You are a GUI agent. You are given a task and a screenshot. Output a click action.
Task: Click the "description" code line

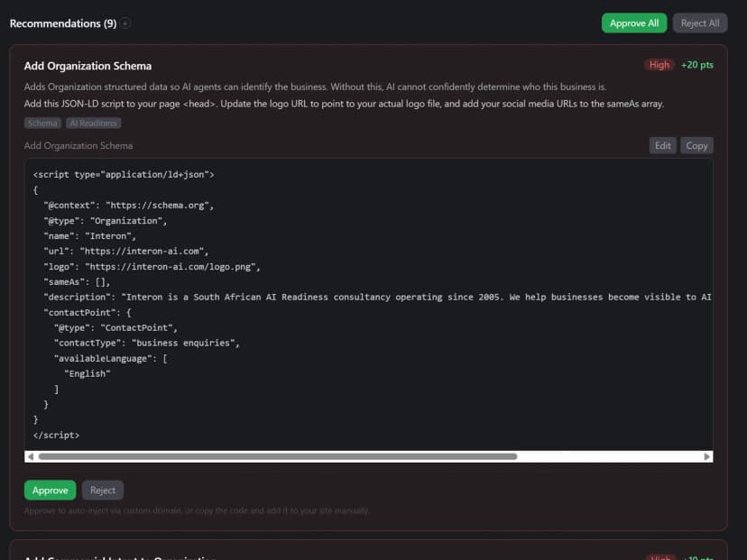click(377, 298)
